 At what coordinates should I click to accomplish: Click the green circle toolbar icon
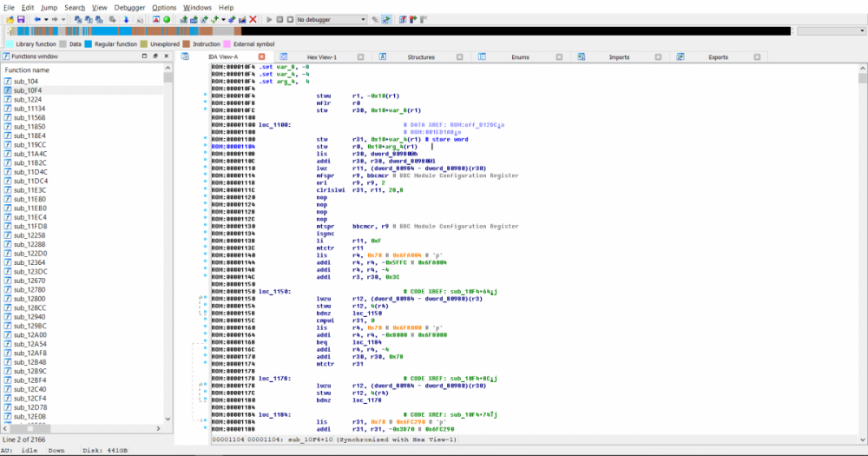pos(167,19)
